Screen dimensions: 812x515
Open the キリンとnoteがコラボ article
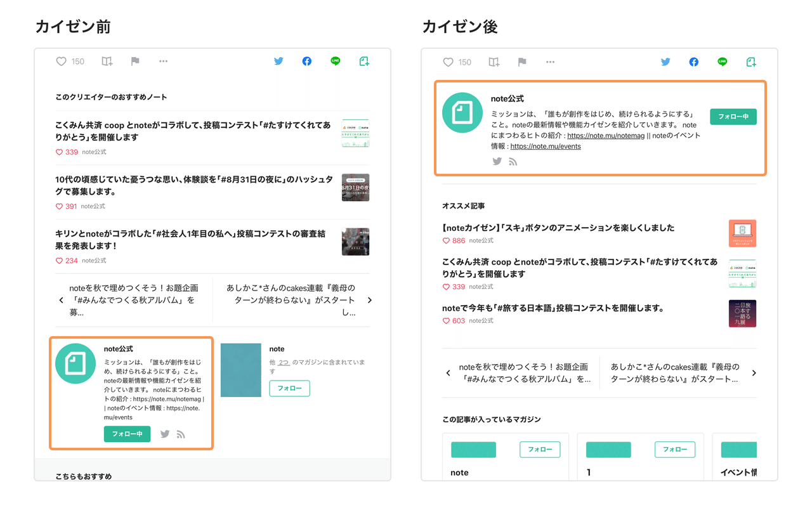click(190, 240)
